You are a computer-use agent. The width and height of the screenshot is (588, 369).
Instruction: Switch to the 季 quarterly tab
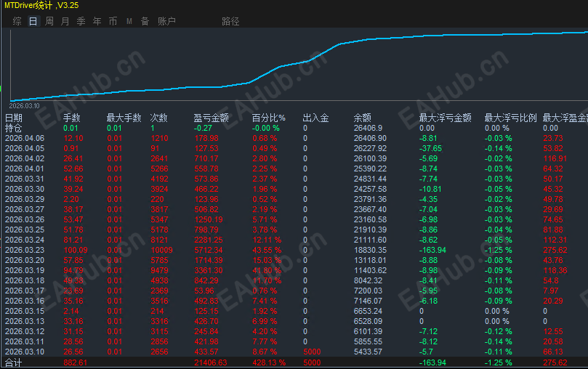point(81,21)
